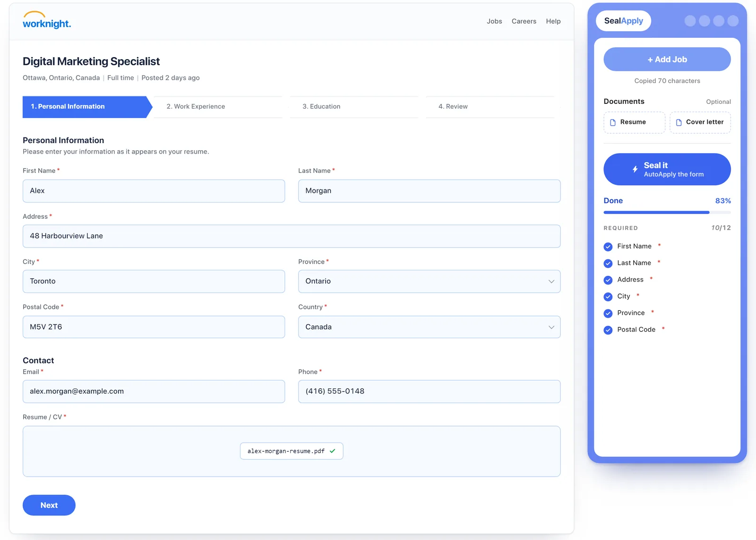This screenshot has height=540, width=756.
Task: Go to step 3 Education
Action: pos(354,107)
